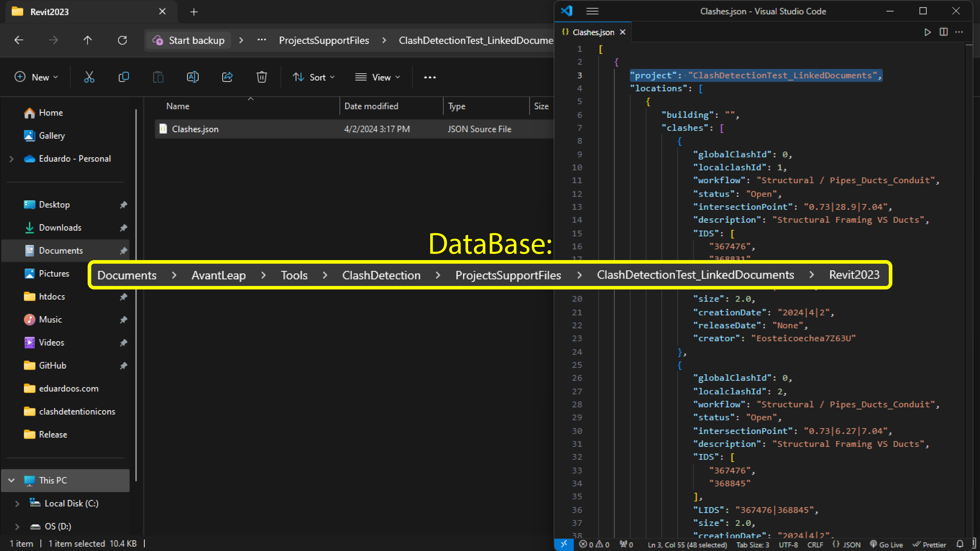Open a new Explorer tab

[194, 12]
